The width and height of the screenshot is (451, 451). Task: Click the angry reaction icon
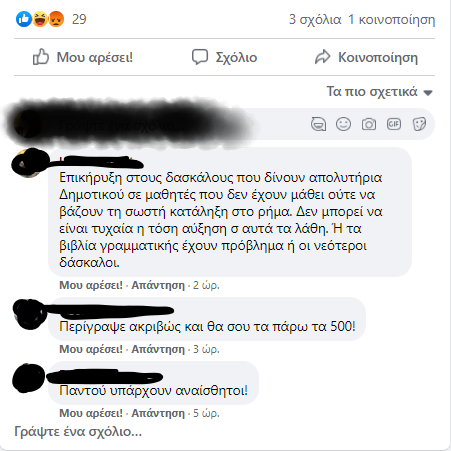56,19
